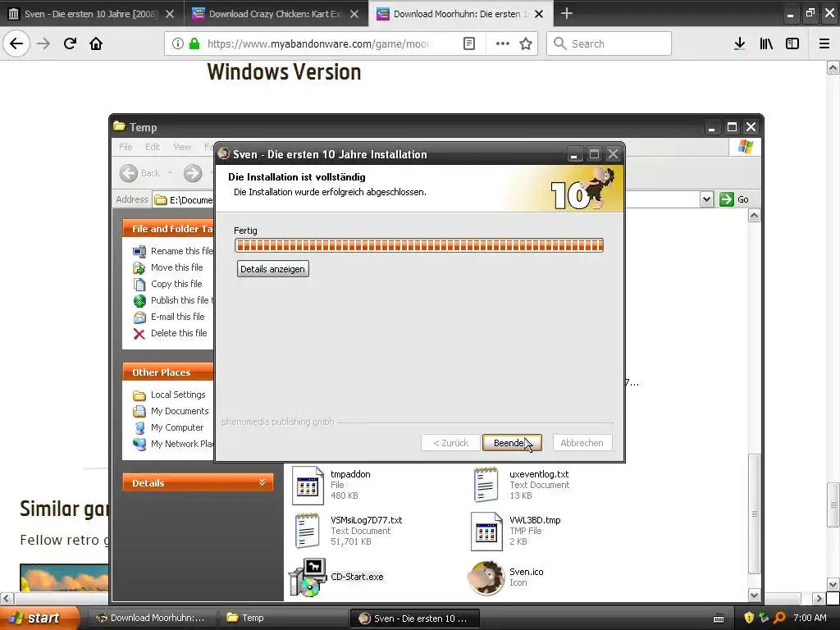Viewport: 840px width, 630px height.
Task: Click the disabled Zurück button
Action: coord(450,443)
